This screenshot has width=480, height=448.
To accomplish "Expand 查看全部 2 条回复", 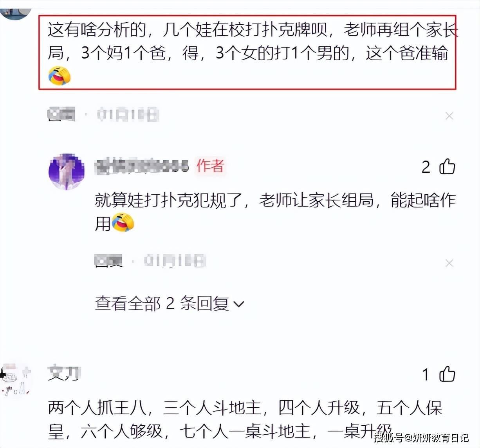I will pos(169,303).
